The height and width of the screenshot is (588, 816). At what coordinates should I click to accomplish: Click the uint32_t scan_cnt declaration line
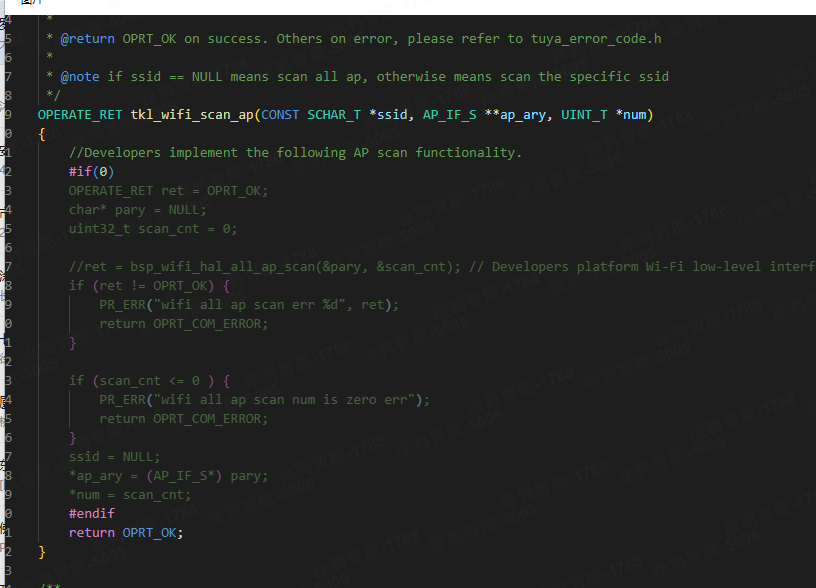[x=152, y=229]
